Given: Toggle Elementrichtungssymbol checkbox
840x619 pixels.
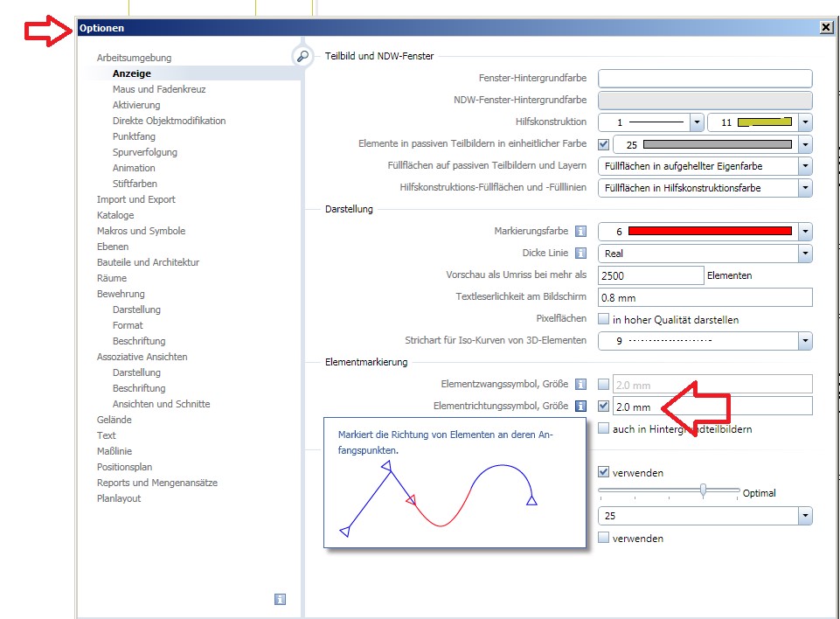Looking at the screenshot, I should [603, 407].
